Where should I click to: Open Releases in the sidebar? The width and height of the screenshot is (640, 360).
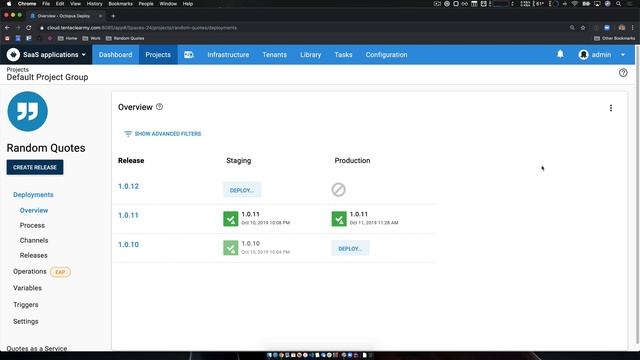33,256
